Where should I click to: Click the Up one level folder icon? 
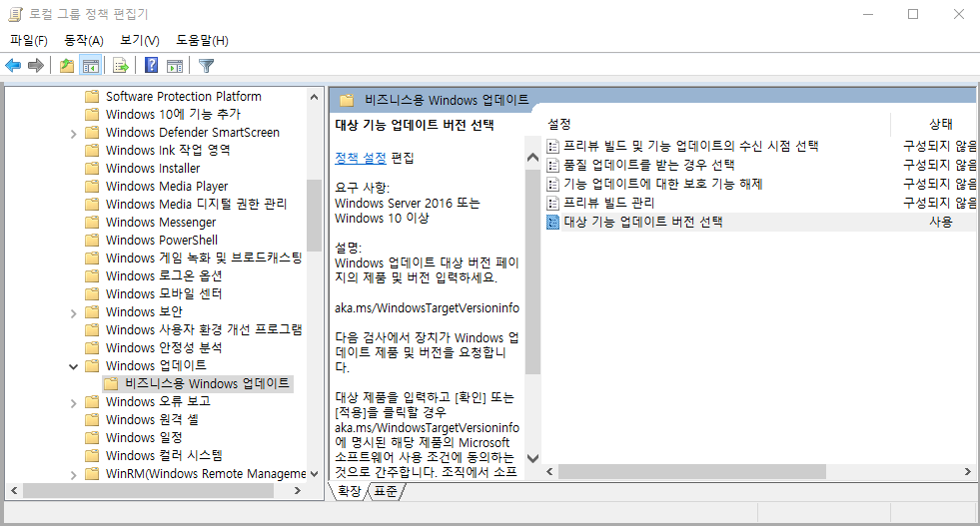(67, 65)
